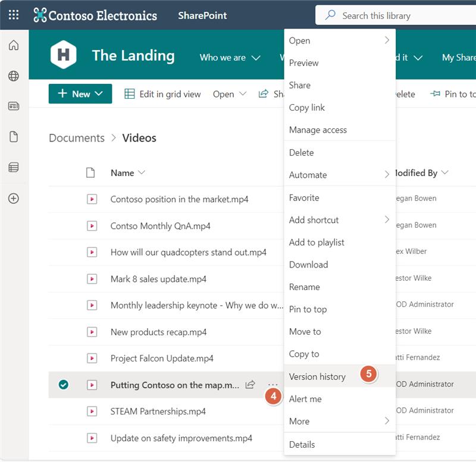Click the Contoso Electronics drone logo
Image resolution: width=476 pixels, height=462 pixels.
tap(40, 15)
